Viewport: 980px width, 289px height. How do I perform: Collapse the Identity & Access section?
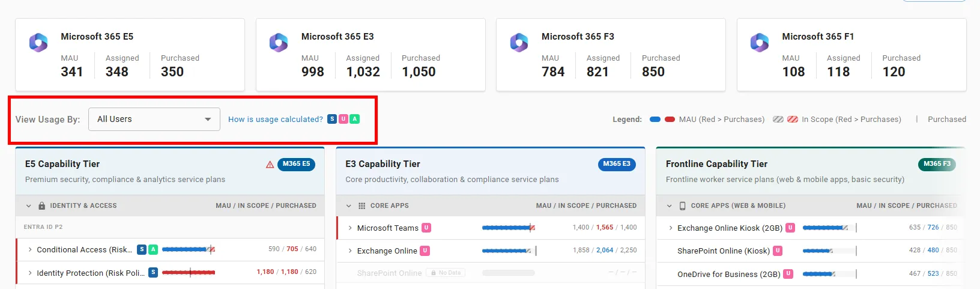click(28, 205)
